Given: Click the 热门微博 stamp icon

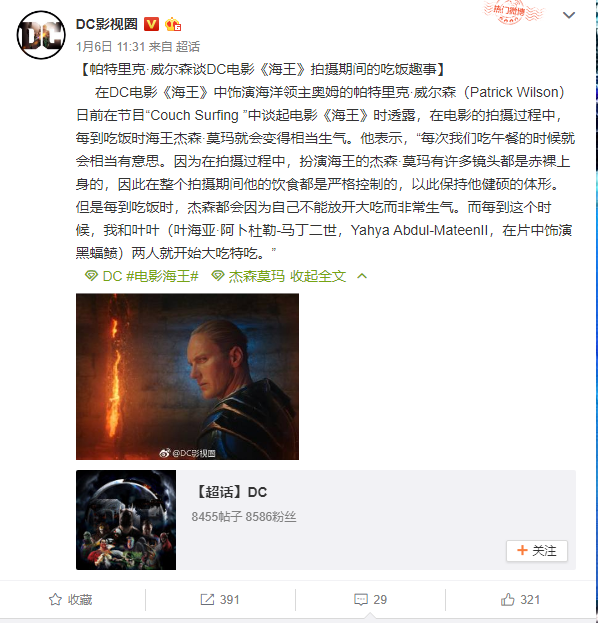Looking at the screenshot, I should [512, 12].
